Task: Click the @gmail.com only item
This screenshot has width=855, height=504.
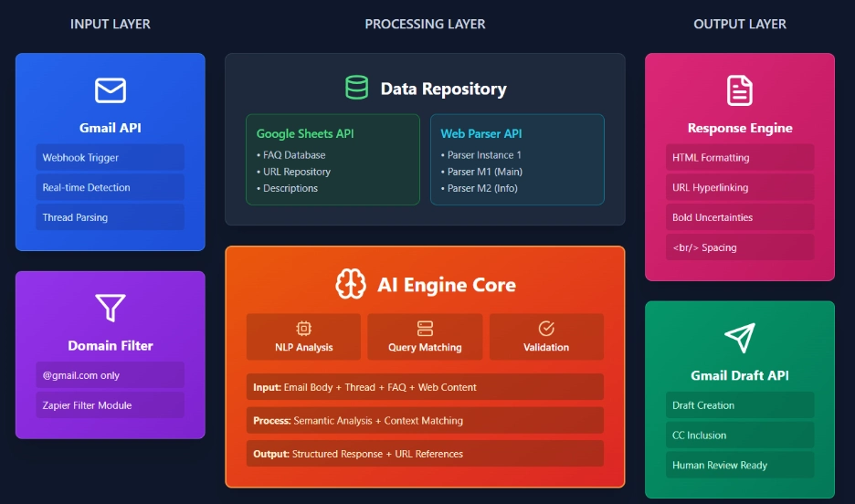Action: [111, 375]
